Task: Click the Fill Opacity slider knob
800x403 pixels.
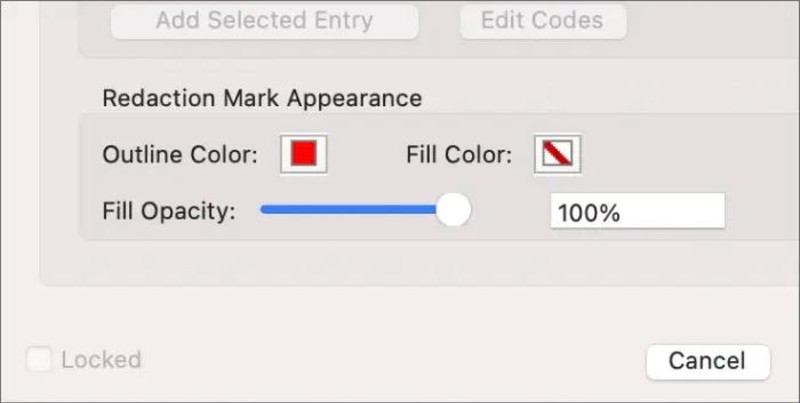Action: pos(454,211)
